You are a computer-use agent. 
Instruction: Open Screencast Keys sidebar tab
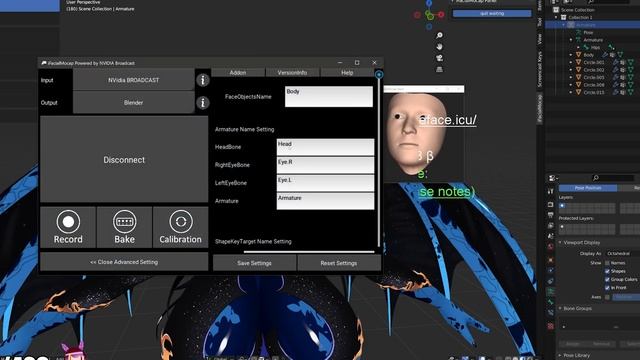pos(540,69)
